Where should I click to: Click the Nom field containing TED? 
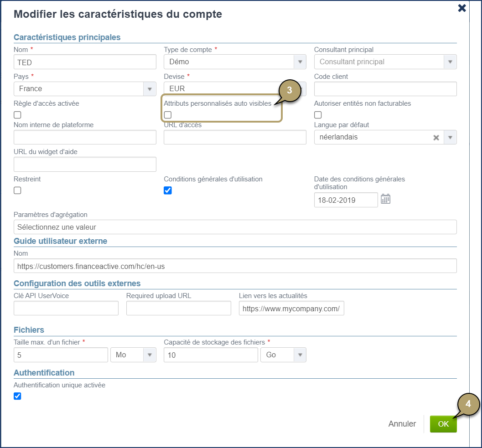85,62
